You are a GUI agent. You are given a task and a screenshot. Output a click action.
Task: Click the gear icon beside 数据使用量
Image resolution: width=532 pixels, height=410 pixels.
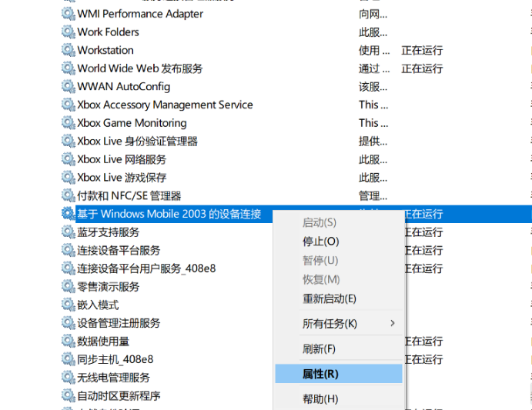tap(69, 342)
